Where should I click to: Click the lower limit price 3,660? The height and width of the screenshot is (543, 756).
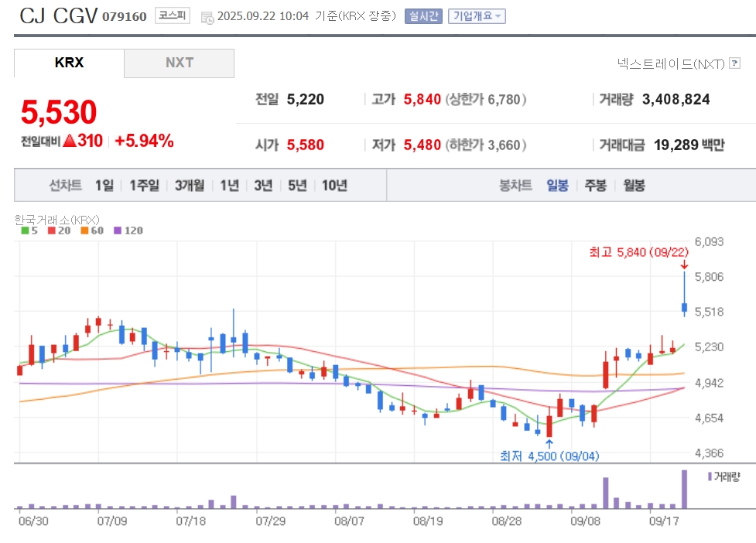pos(505,145)
